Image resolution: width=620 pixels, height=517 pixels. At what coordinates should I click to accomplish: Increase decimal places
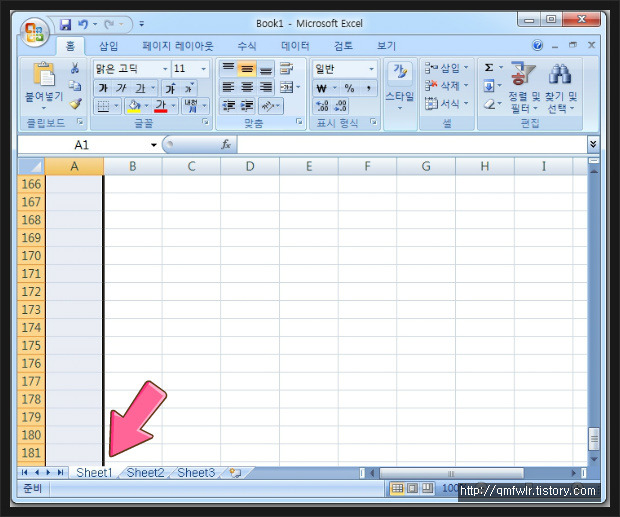point(322,106)
